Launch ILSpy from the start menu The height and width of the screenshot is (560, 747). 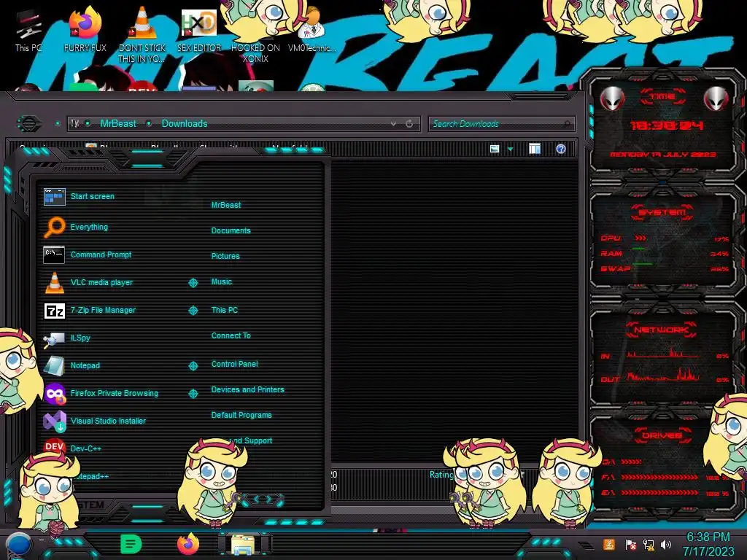67,338
